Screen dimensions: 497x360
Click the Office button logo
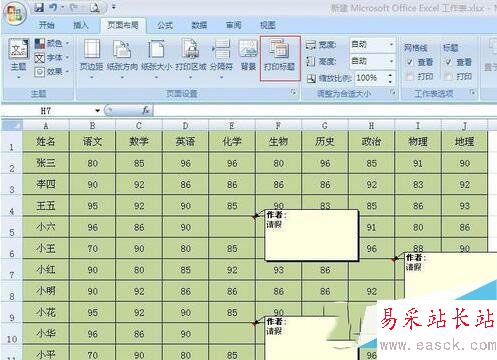15,14
